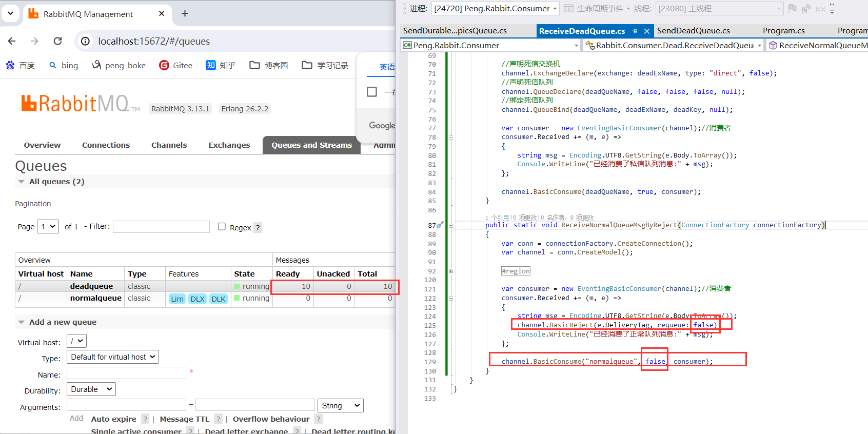Image resolution: width=868 pixels, height=434 pixels.
Task: Open the browser tab search chevron
Action: coord(10,14)
